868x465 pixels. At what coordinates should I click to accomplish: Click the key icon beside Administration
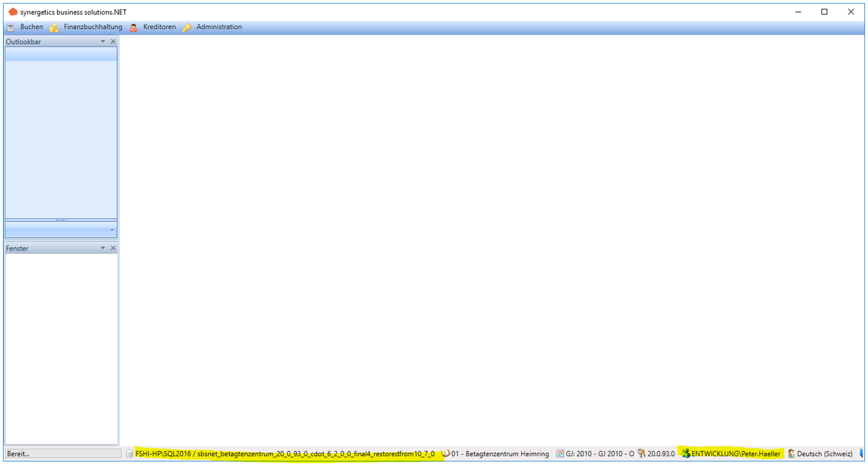tap(187, 27)
